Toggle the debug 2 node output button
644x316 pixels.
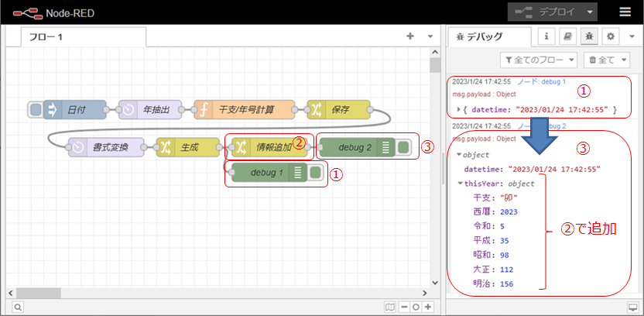pyautogui.click(x=403, y=147)
